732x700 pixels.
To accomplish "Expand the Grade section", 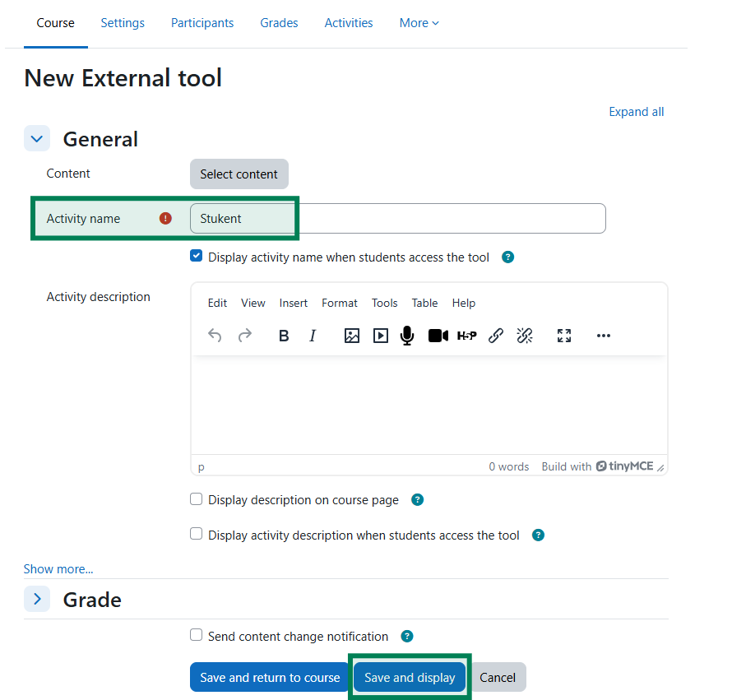I will tap(37, 599).
